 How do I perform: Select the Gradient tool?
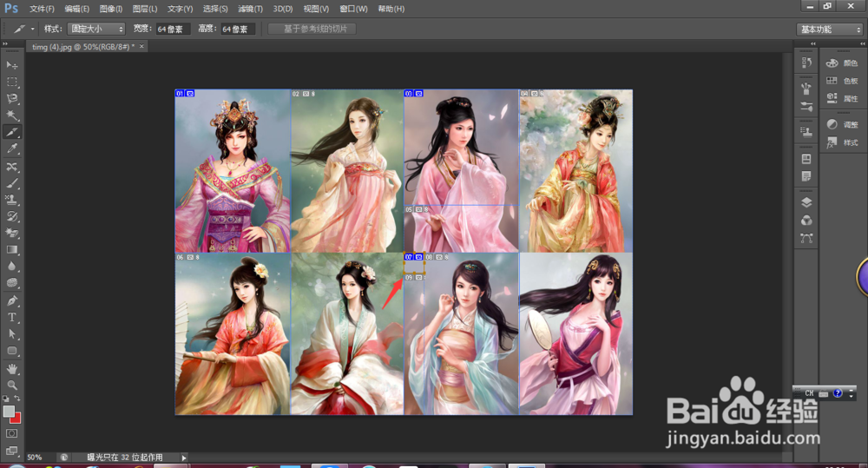click(x=11, y=250)
